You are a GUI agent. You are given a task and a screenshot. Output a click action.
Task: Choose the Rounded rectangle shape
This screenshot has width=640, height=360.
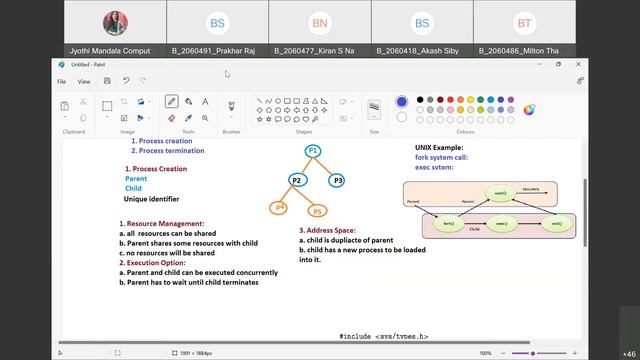(296, 101)
